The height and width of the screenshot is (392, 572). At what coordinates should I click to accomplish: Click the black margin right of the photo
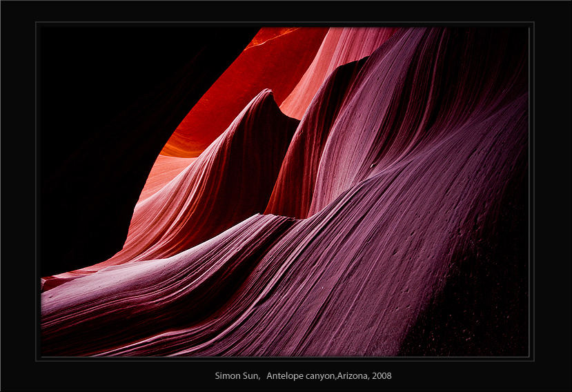point(552,193)
